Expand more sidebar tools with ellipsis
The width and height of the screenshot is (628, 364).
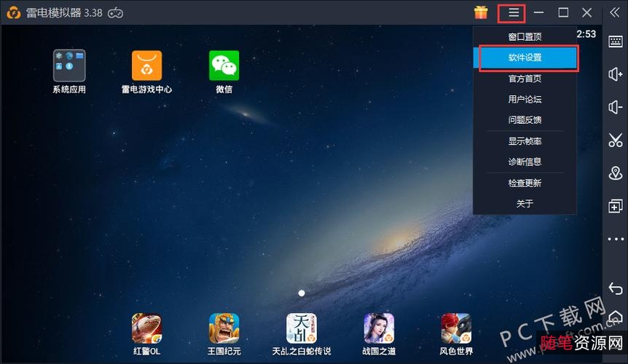pos(616,239)
